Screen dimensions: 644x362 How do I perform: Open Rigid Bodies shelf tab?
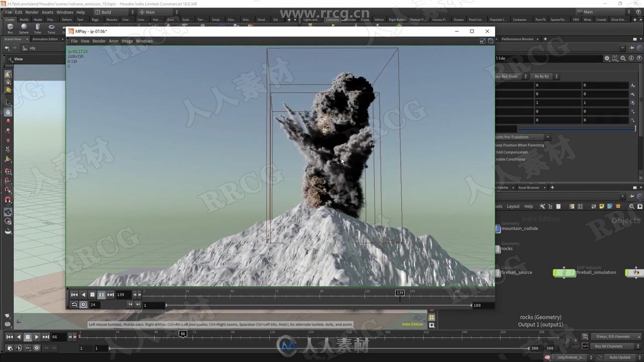[396, 20]
